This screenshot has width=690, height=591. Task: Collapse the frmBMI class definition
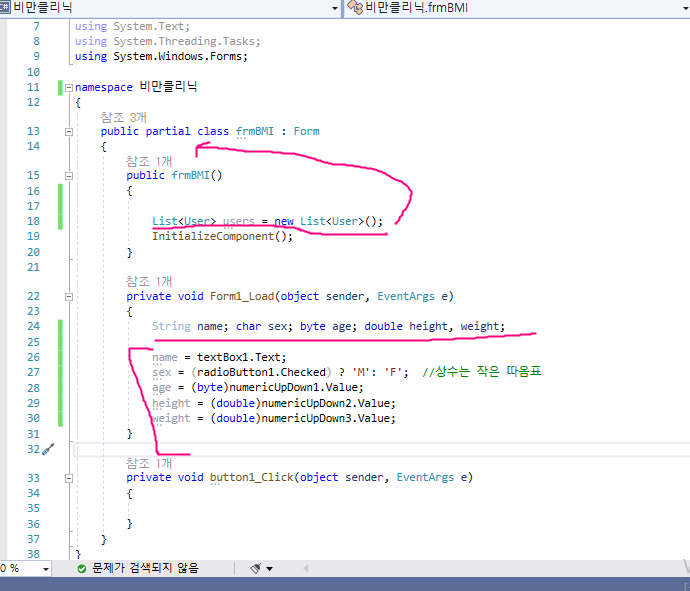pos(69,132)
